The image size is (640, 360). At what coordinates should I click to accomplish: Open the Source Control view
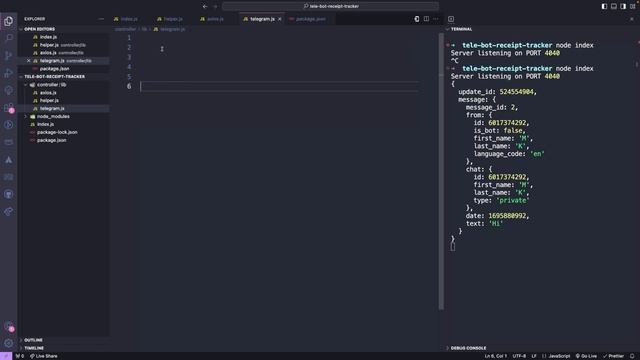pos(9,56)
